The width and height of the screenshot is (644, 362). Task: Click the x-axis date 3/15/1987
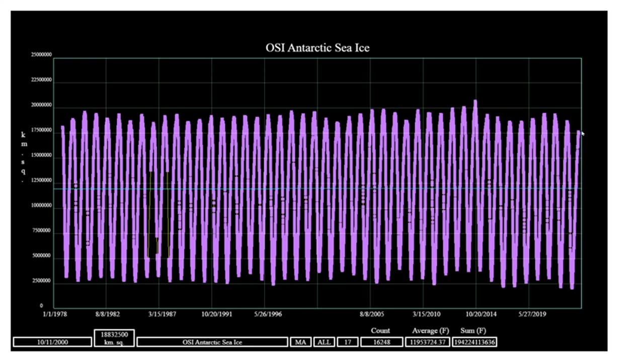163,314
